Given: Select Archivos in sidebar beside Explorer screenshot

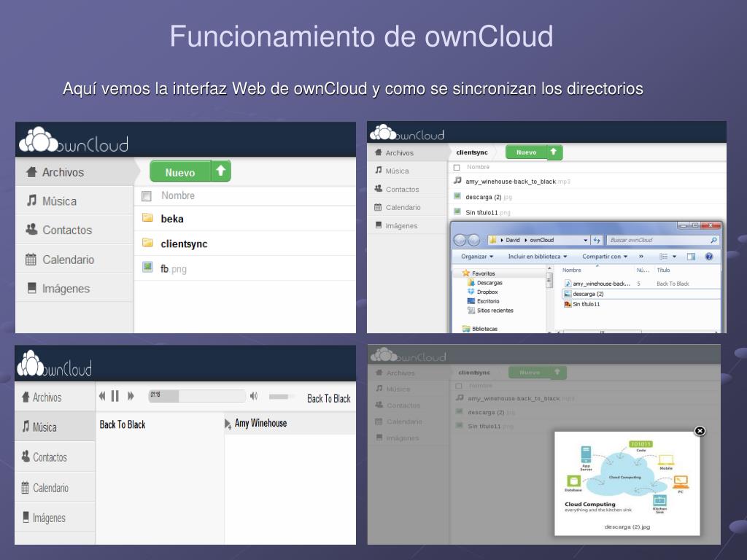Looking at the screenshot, I should pos(407,153).
